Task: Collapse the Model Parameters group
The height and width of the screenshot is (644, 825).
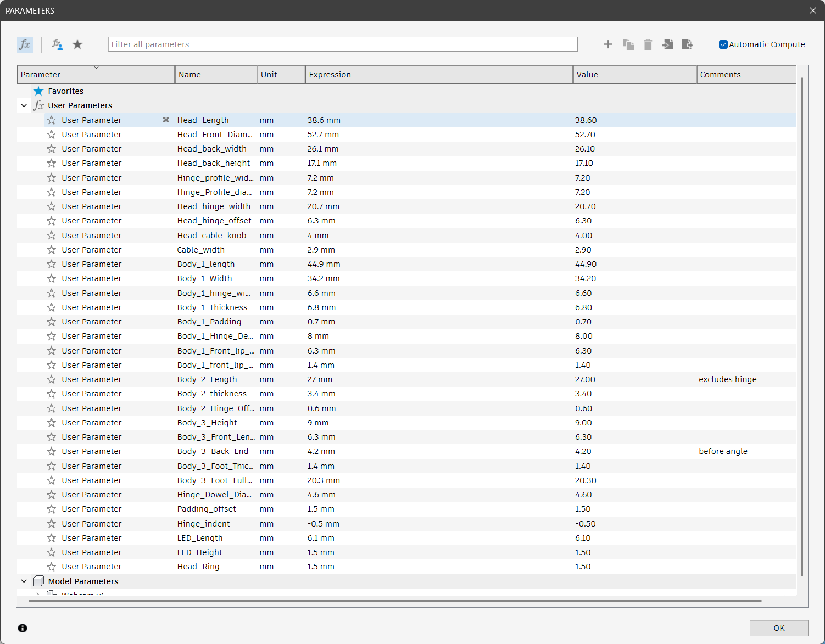Action: (x=24, y=581)
